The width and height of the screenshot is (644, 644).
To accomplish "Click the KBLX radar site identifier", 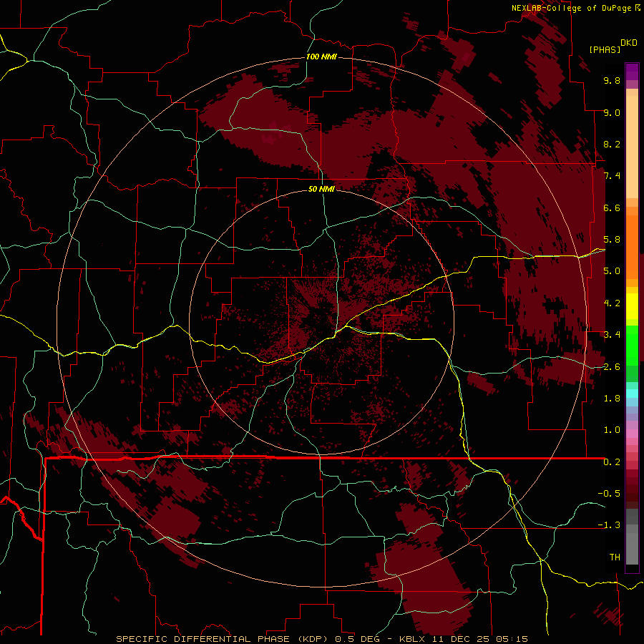I will (413, 639).
